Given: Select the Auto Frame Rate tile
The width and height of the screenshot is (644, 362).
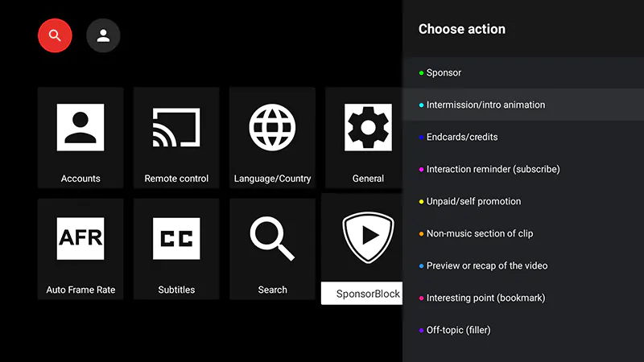Looking at the screenshot, I should pos(80,249).
